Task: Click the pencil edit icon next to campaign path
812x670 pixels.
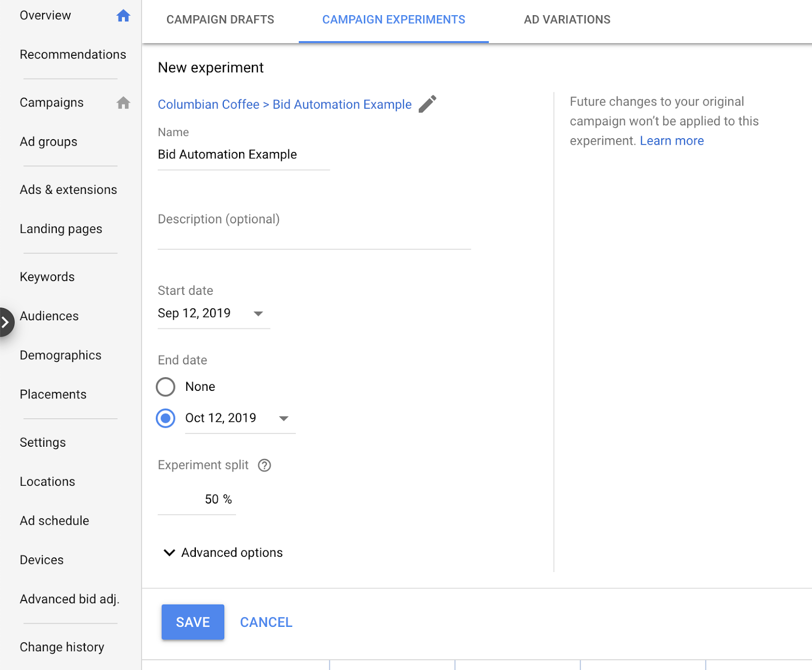Action: click(x=427, y=104)
